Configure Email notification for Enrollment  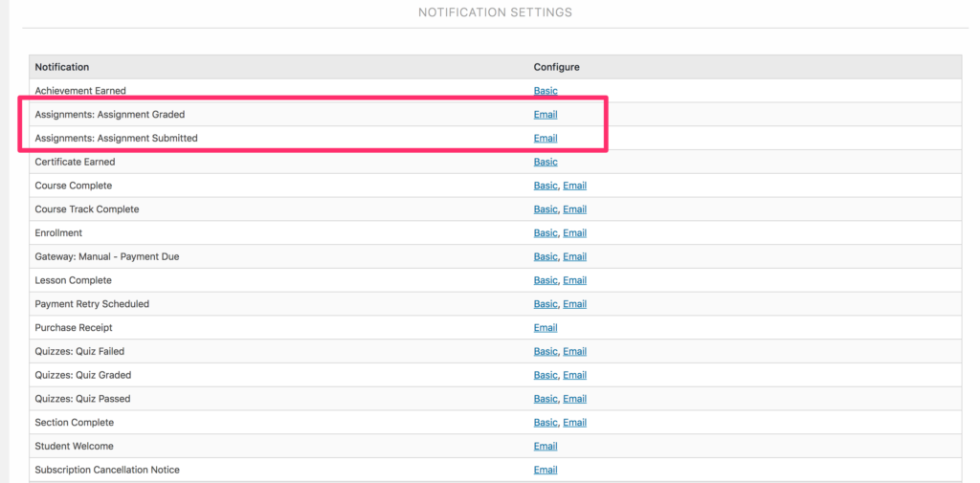574,233
